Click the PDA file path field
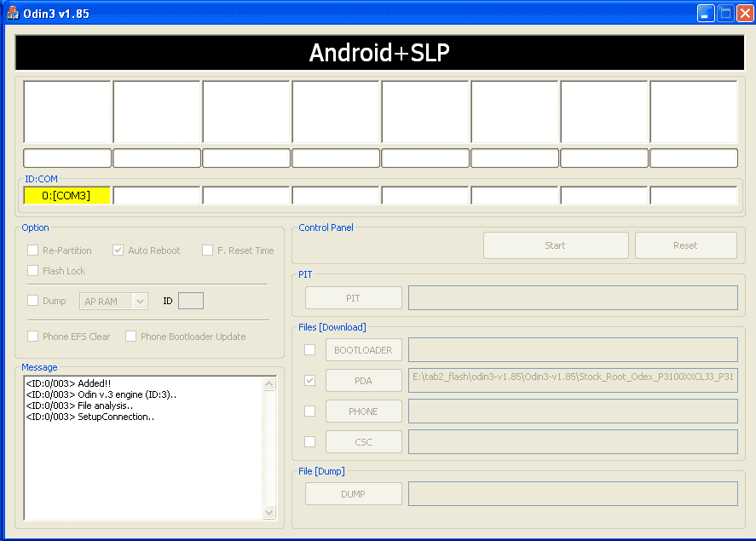 [x=573, y=381]
